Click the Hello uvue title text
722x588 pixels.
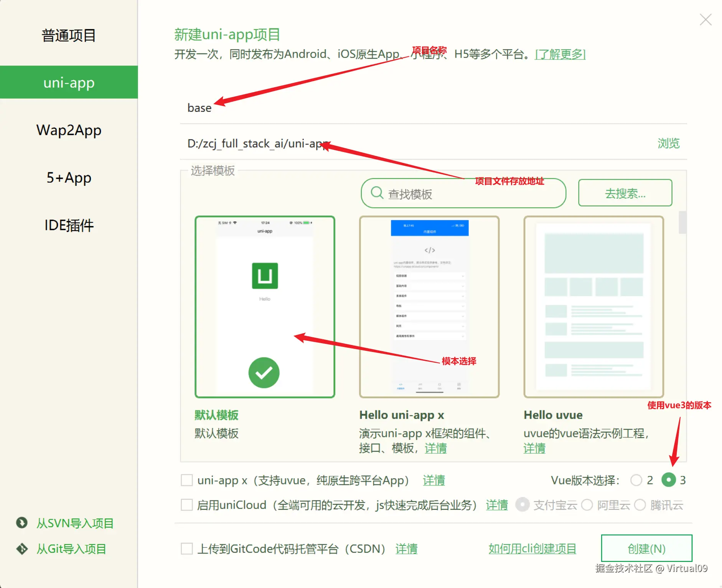(x=553, y=415)
